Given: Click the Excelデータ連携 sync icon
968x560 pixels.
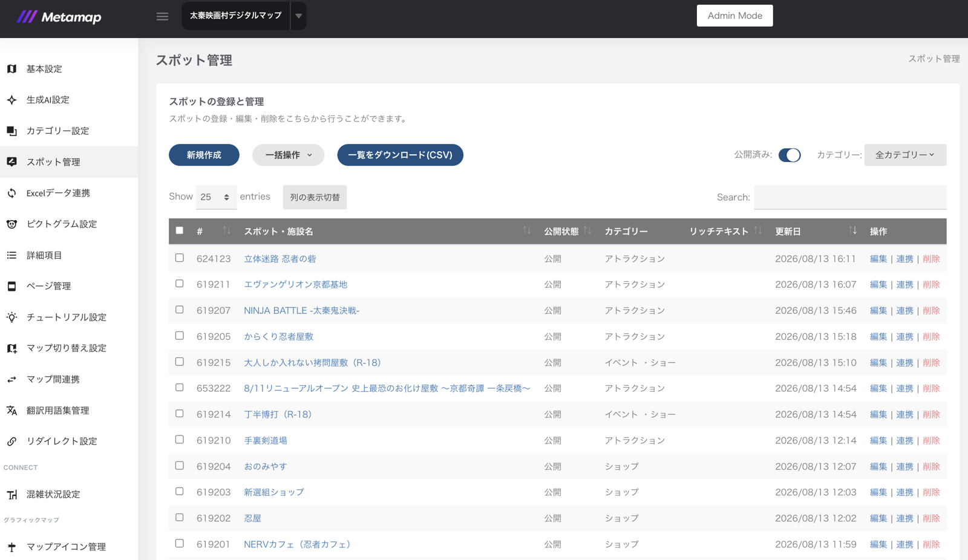Looking at the screenshot, I should click(11, 193).
